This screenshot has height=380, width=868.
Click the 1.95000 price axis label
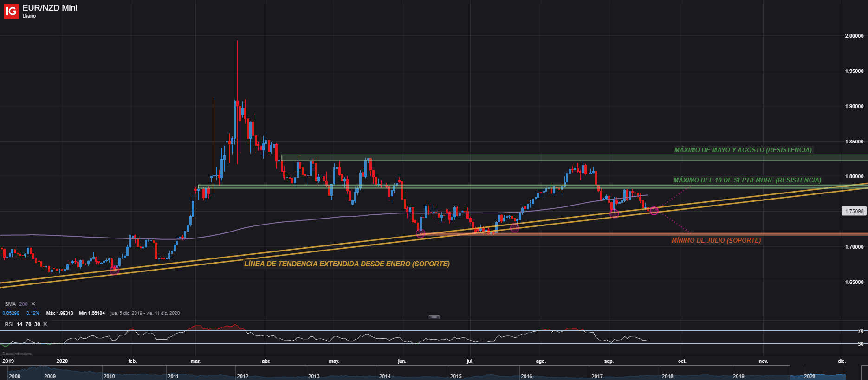click(x=854, y=71)
